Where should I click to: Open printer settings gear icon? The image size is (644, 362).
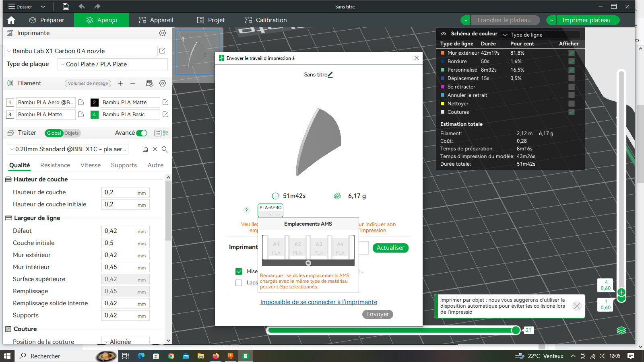(x=163, y=33)
